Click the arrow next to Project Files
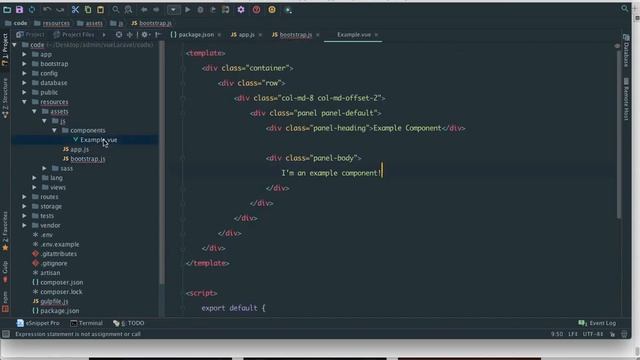This screenshot has width=640, height=360. [104, 35]
